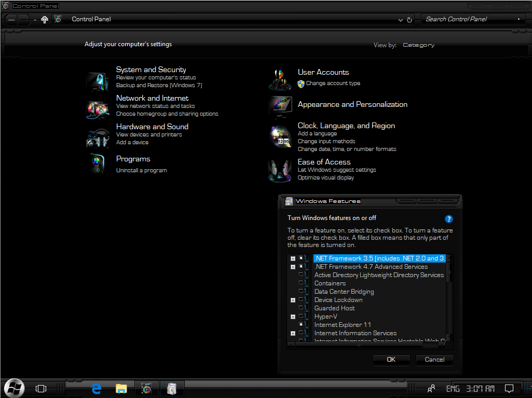Select the Internet Explorer 11 row
Screen dimensions: 532x398
click(343, 325)
